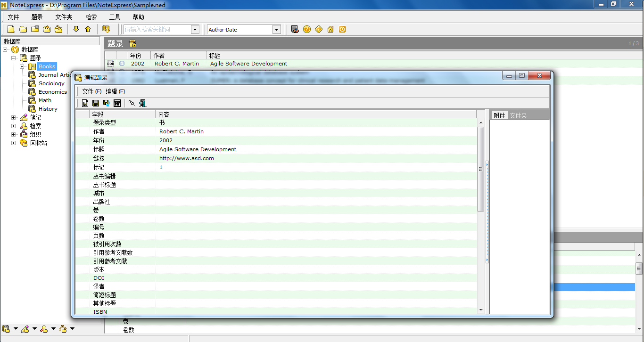
Task: Click the Agile Software Development title in edit dialog
Action: [x=198, y=149]
